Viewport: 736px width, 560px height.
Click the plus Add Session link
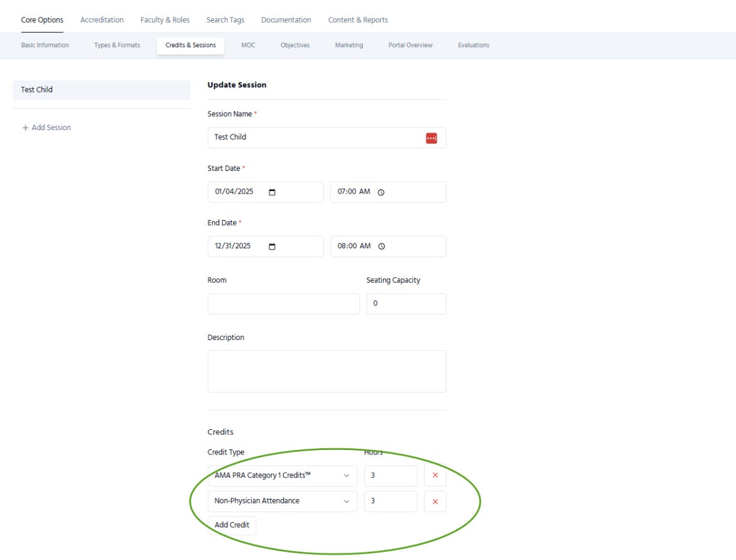(47, 128)
